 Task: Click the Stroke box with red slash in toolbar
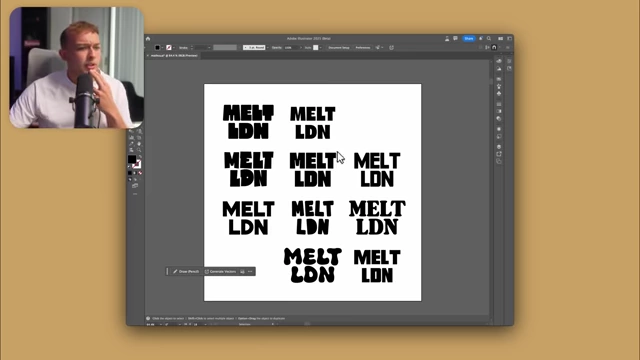point(137,164)
